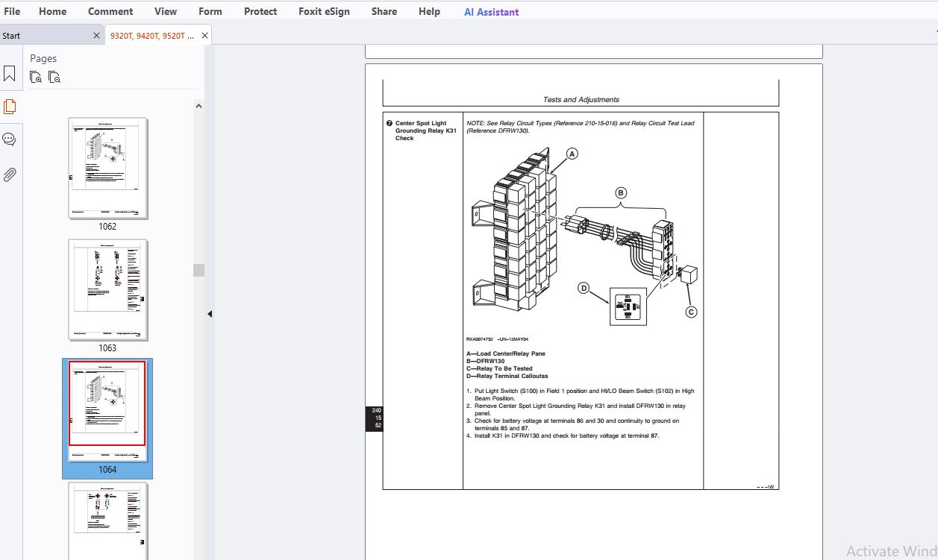Open the Bookmarks panel icon
Screen dimensions: 938x560
10,74
